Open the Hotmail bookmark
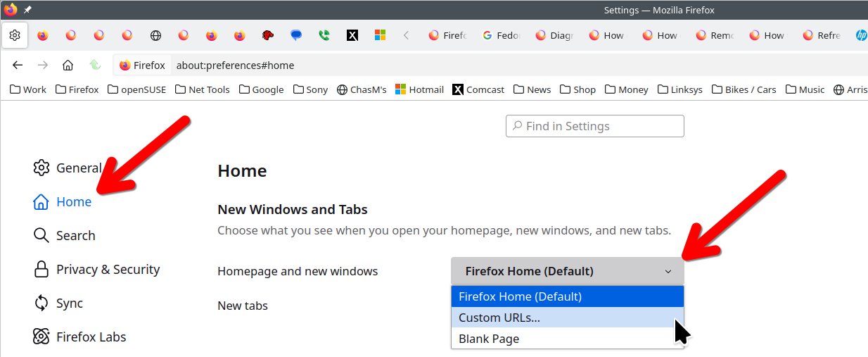 [420, 89]
